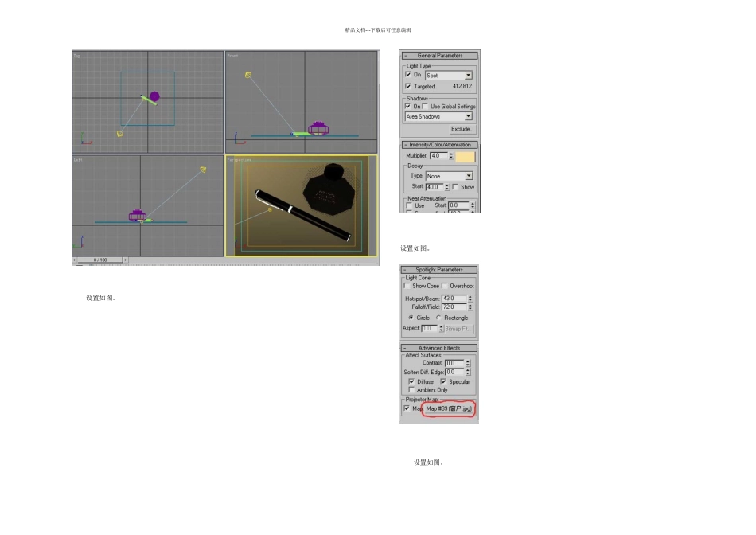
Task: Enable the Ambient Only checkbox
Action: point(411,390)
